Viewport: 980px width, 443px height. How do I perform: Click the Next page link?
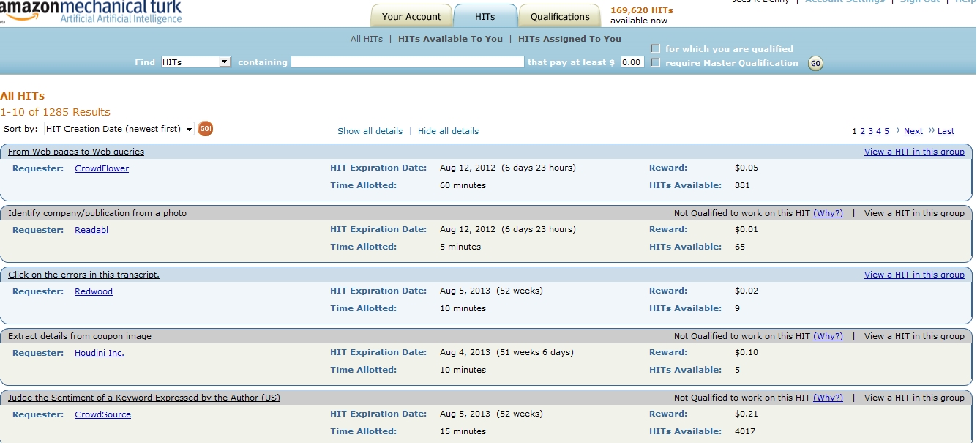[x=913, y=131]
